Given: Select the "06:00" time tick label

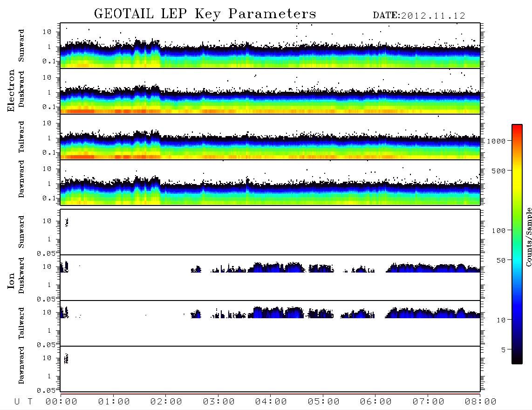Looking at the screenshot, I should click(x=376, y=402).
